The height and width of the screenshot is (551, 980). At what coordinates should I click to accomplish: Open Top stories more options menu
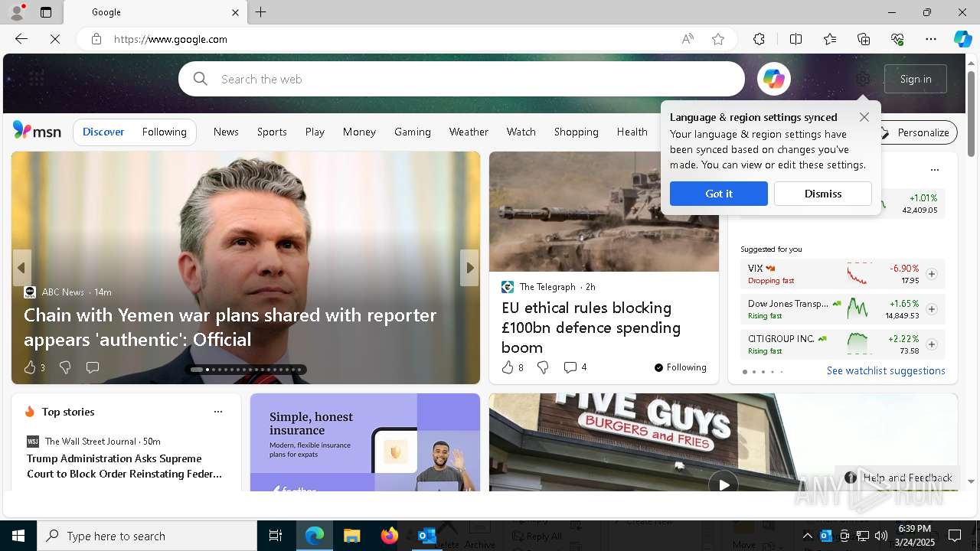218,412
